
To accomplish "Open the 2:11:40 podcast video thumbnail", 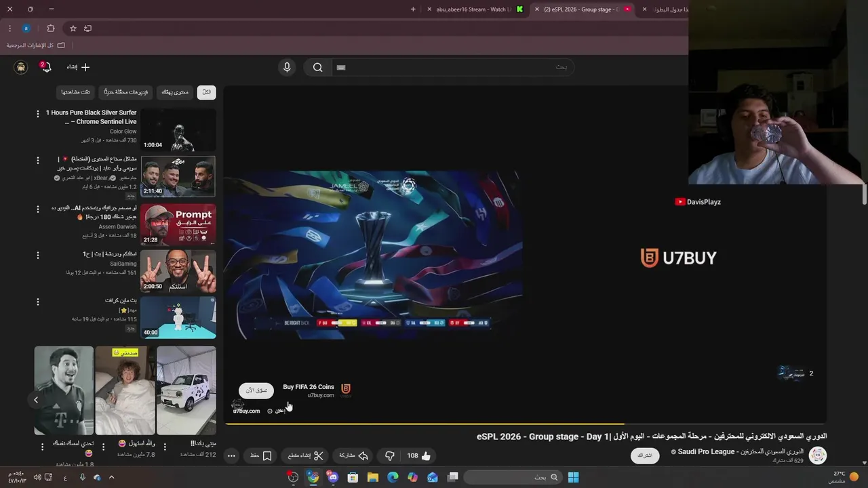I will point(178,176).
